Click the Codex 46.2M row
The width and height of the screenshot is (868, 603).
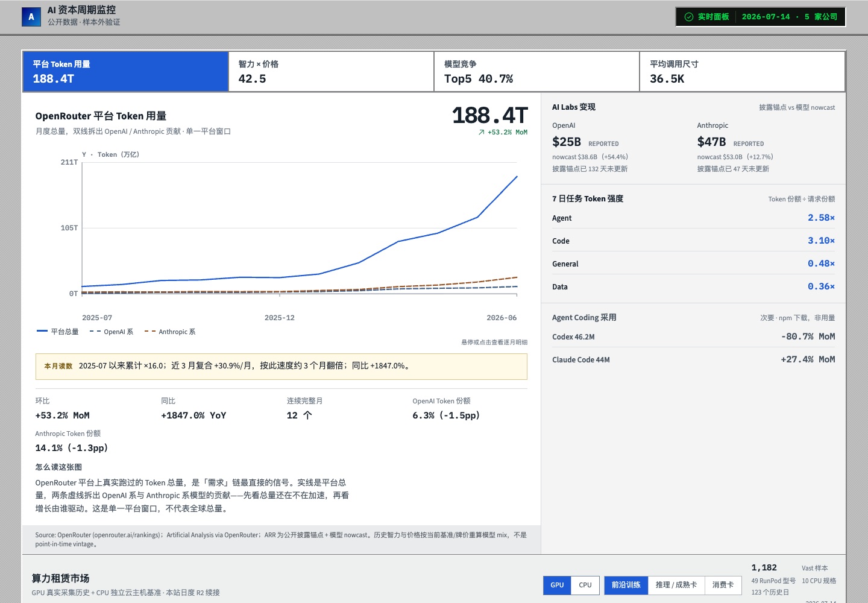coord(693,336)
